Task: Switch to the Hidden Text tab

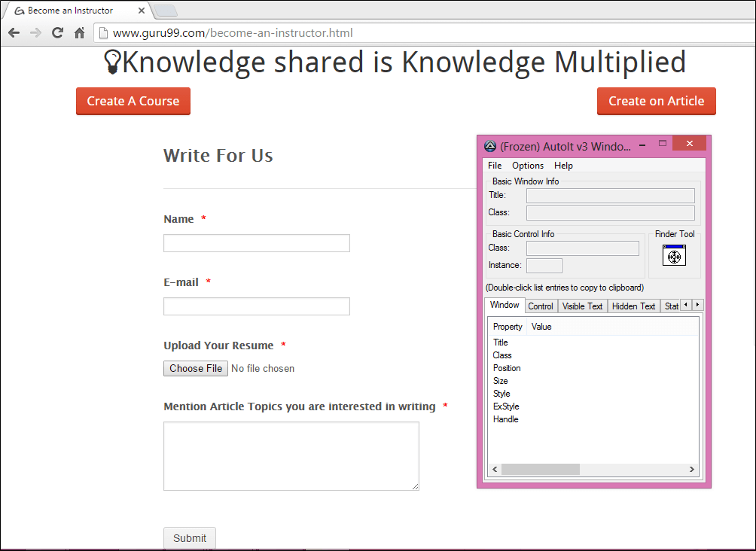Action: click(x=633, y=306)
